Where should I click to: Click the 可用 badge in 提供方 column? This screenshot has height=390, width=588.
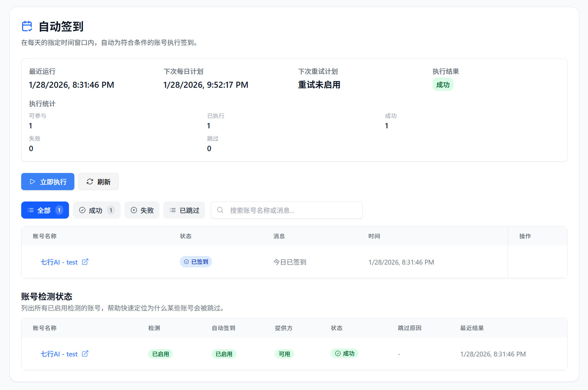(284, 354)
